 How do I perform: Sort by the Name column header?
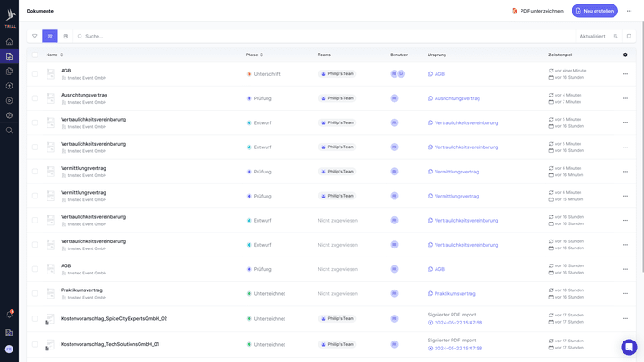click(54, 55)
